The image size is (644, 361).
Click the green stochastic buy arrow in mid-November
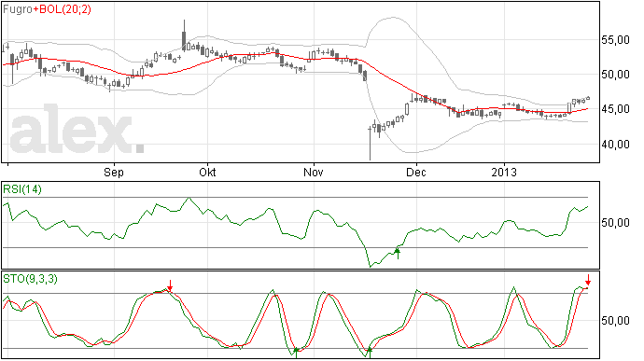[x=370, y=353]
